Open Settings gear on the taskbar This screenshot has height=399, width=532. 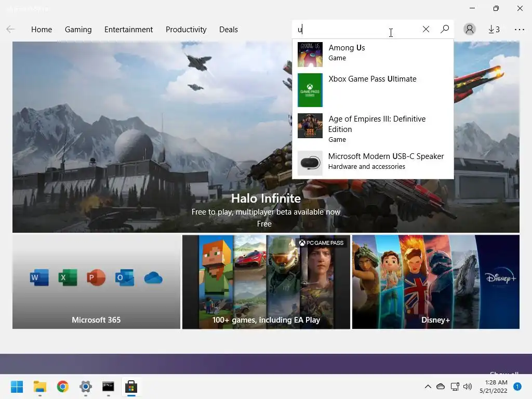pyautogui.click(x=86, y=387)
